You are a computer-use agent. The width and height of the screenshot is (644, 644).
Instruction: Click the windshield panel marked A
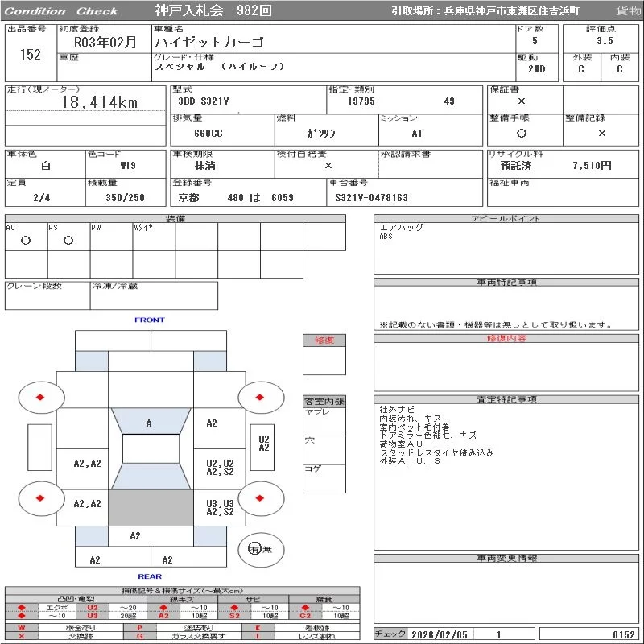(149, 423)
